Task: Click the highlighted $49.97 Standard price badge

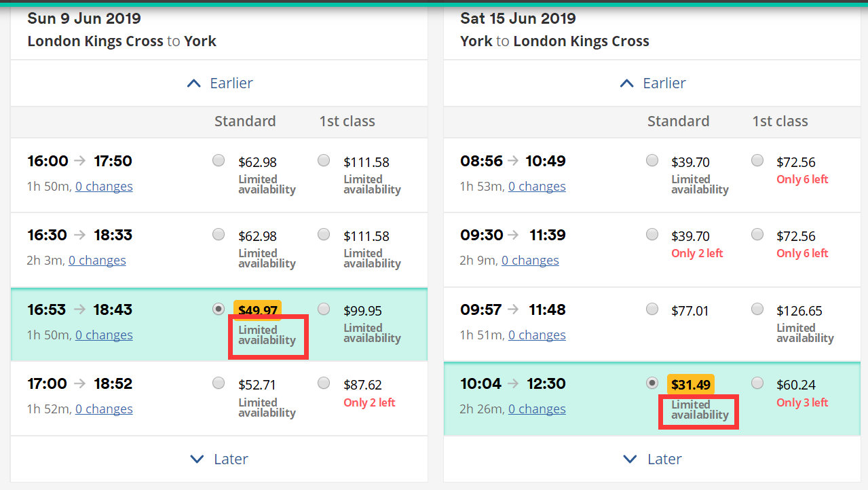Action: coord(257,310)
